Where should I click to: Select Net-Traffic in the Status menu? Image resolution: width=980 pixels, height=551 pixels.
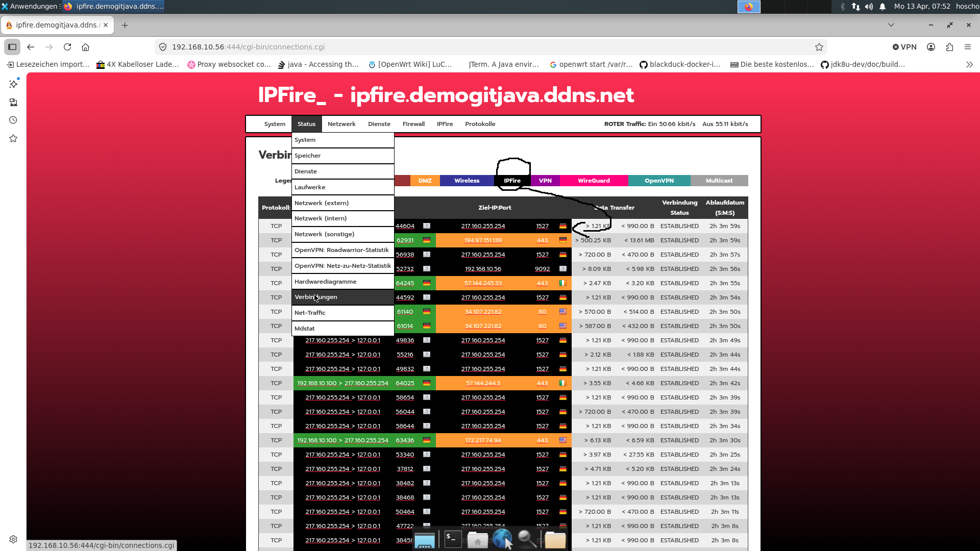[310, 313]
